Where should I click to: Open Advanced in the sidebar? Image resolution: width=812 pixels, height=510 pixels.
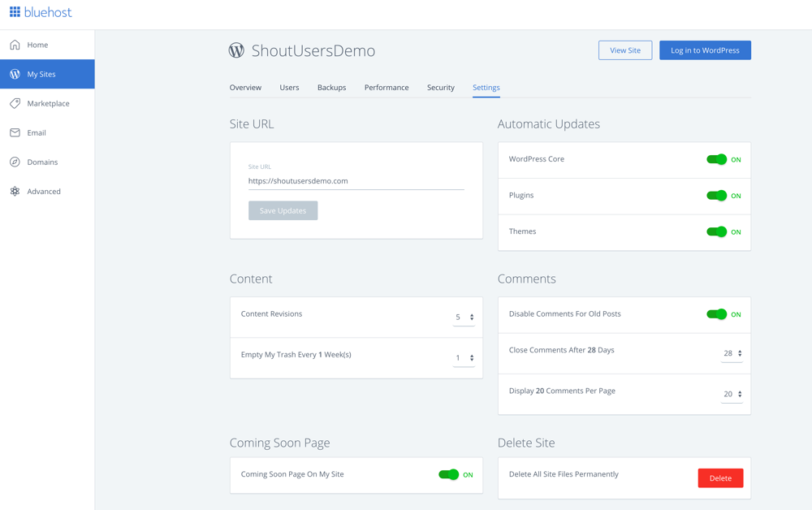(47, 191)
